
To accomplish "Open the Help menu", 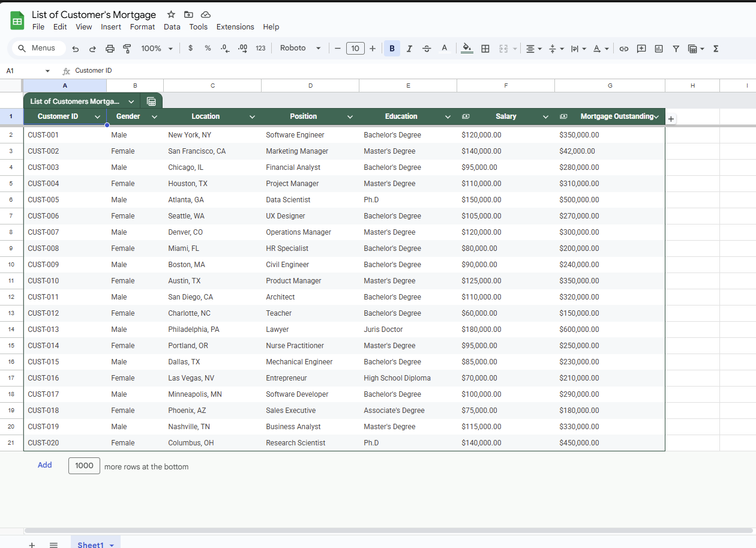I will (271, 27).
